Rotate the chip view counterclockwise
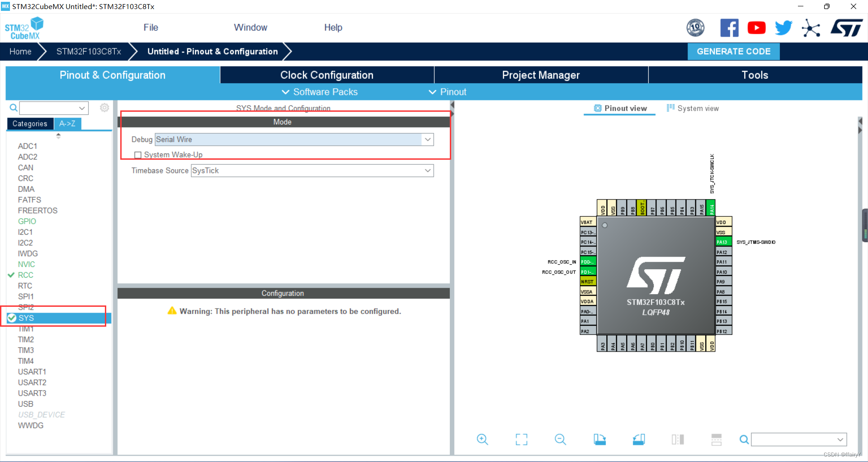This screenshot has height=462, width=868. 638,439
